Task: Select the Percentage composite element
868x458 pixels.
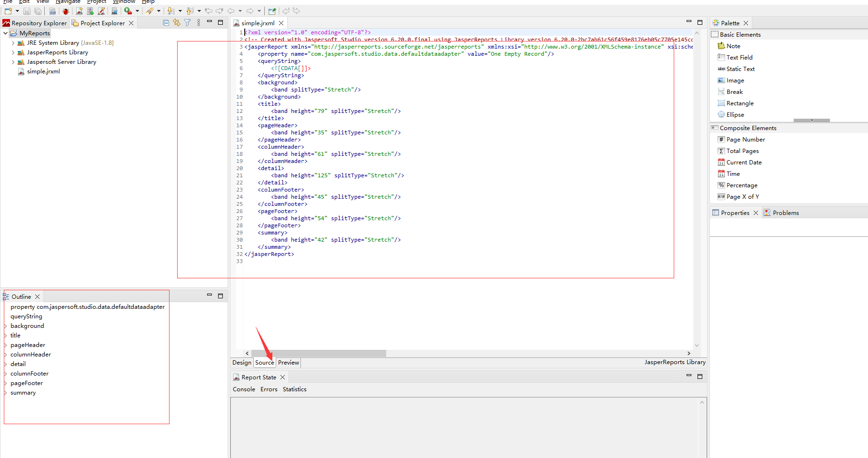Action: point(742,185)
